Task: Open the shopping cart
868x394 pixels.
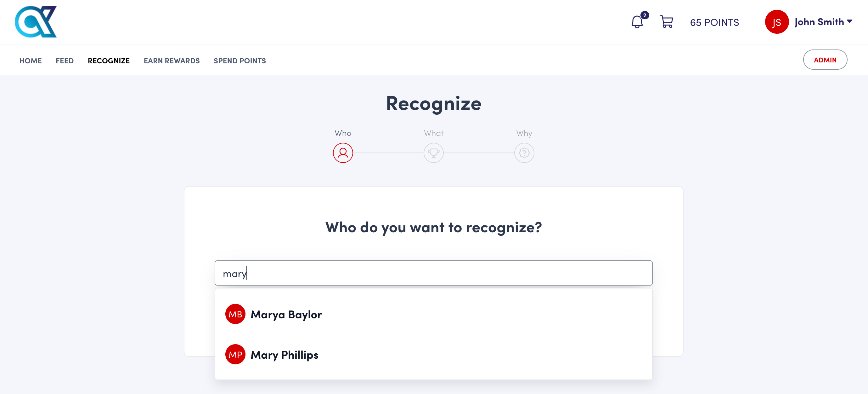Action: coord(666,22)
